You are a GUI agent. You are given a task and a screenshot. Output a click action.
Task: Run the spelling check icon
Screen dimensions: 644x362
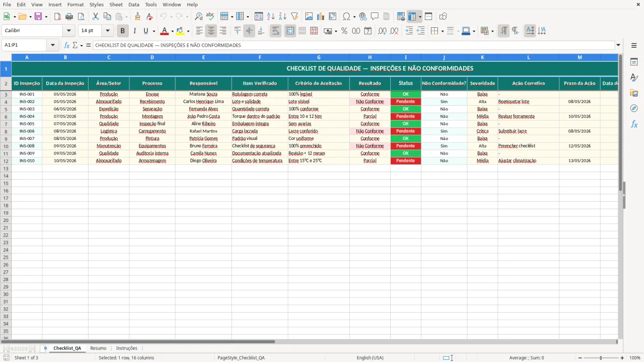pyautogui.click(x=210, y=17)
